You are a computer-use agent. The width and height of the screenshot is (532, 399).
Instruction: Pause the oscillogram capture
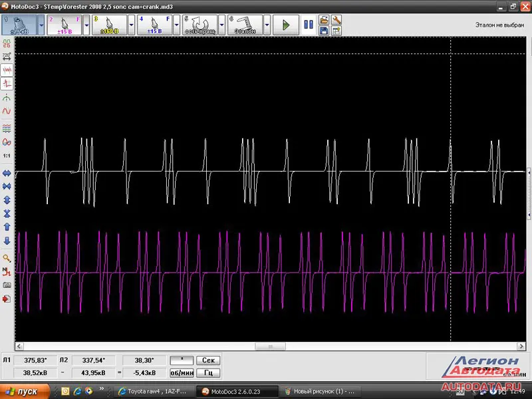(x=309, y=25)
